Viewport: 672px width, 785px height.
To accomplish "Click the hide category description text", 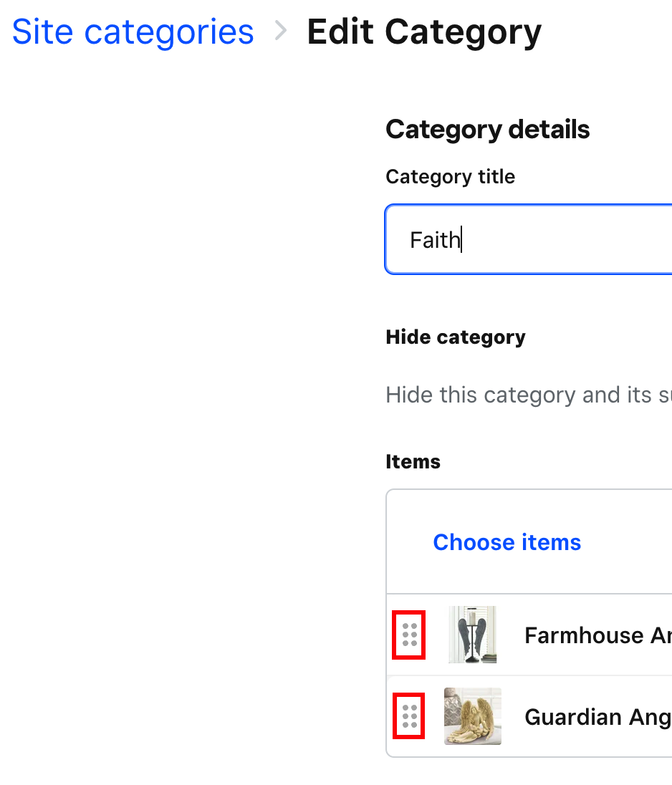I will (528, 395).
